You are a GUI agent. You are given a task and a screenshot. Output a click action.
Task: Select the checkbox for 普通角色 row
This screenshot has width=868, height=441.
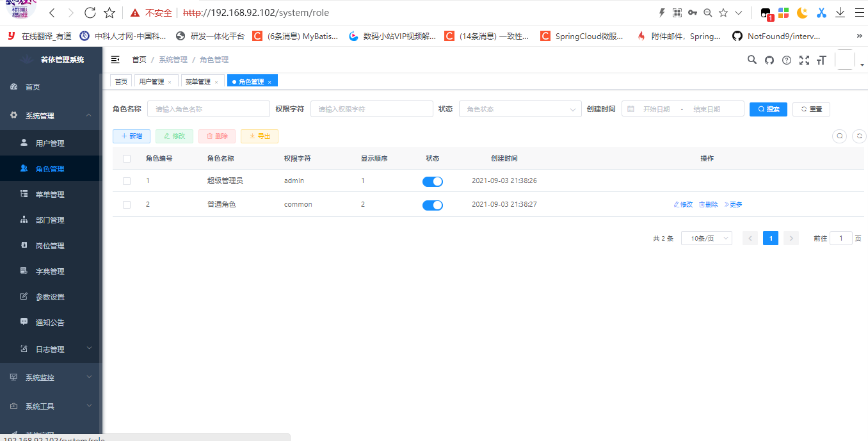tap(126, 204)
